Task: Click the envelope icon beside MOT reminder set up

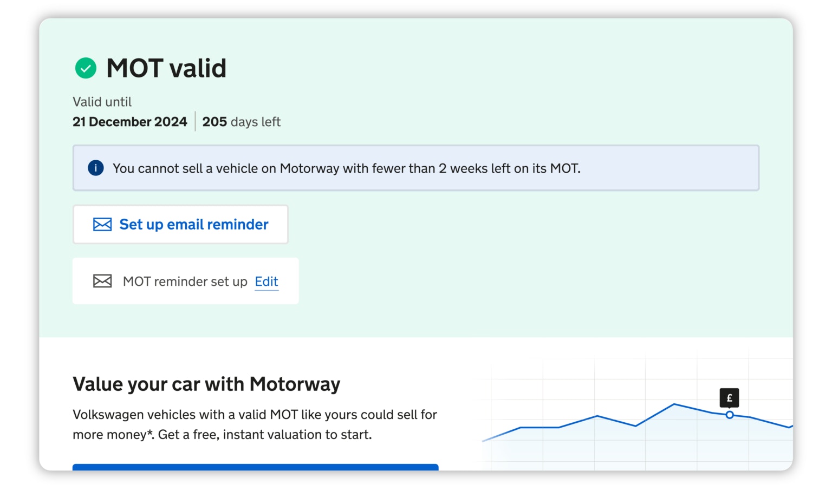Action: [102, 281]
